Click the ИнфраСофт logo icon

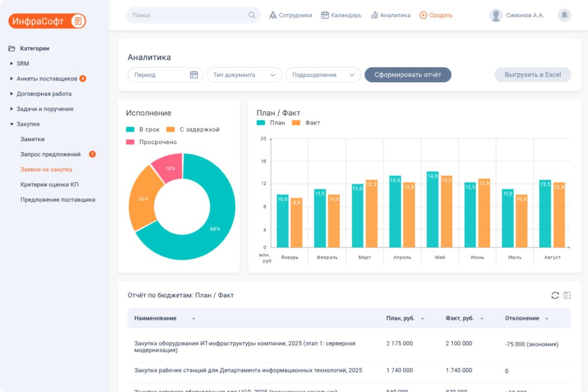[x=78, y=21]
